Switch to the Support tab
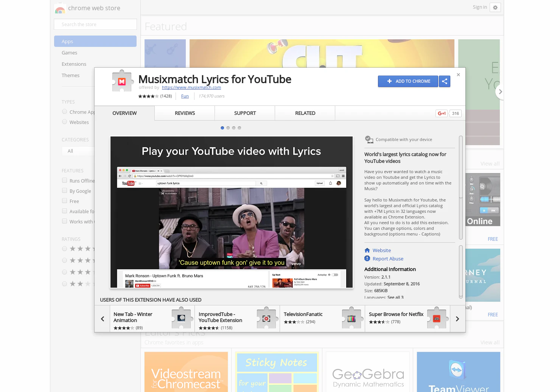The width and height of the screenshot is (560, 392). coord(245,113)
